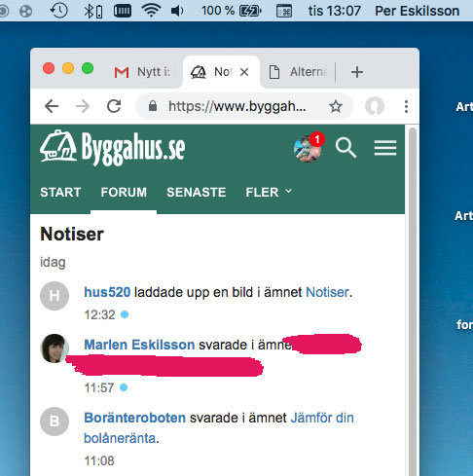Click the hus520 H avatar
The image size is (473, 476).
[x=55, y=296]
